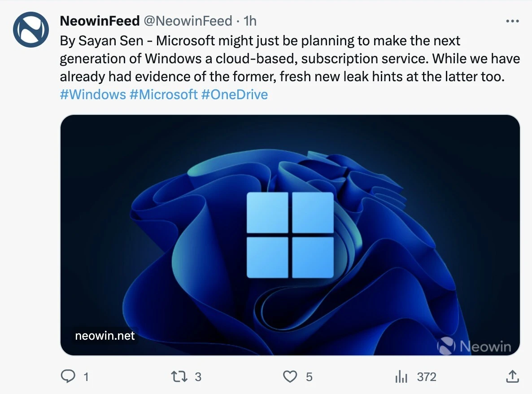Open the Windows logo article preview image
The image size is (532, 394).
coord(290,235)
